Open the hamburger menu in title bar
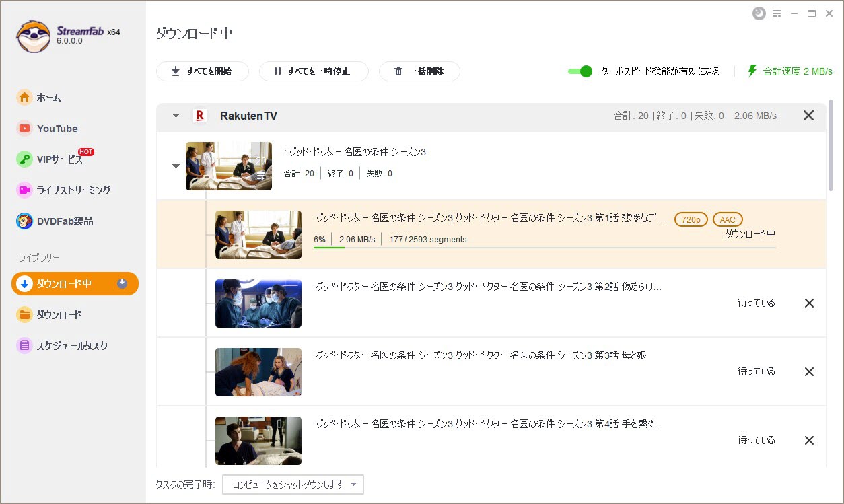 pyautogui.click(x=777, y=13)
